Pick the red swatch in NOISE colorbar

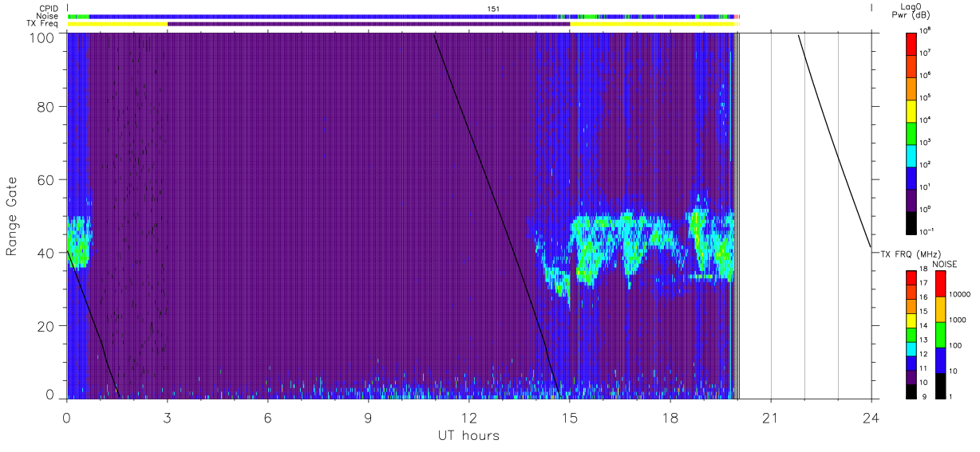[x=941, y=283]
